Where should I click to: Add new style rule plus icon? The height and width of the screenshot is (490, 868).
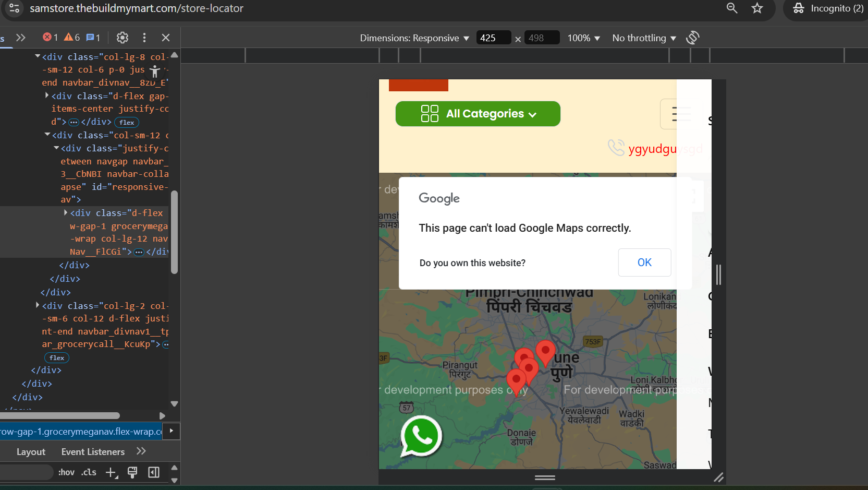(112, 473)
